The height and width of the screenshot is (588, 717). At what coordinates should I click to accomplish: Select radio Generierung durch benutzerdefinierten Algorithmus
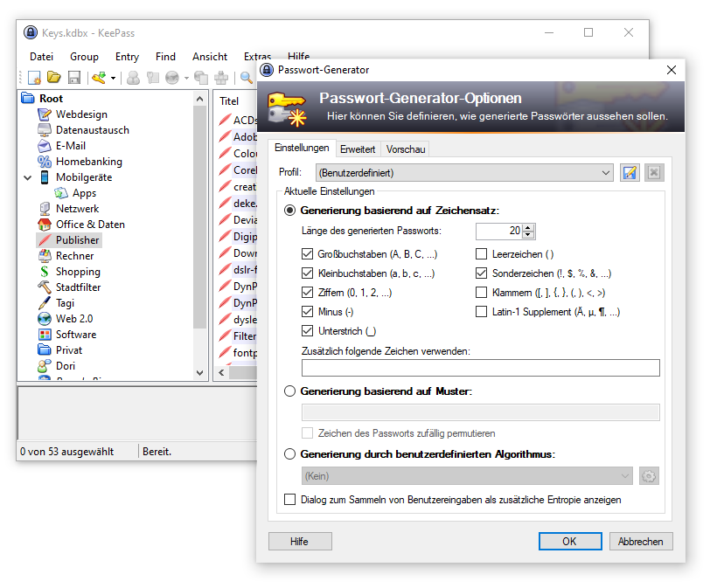290,454
